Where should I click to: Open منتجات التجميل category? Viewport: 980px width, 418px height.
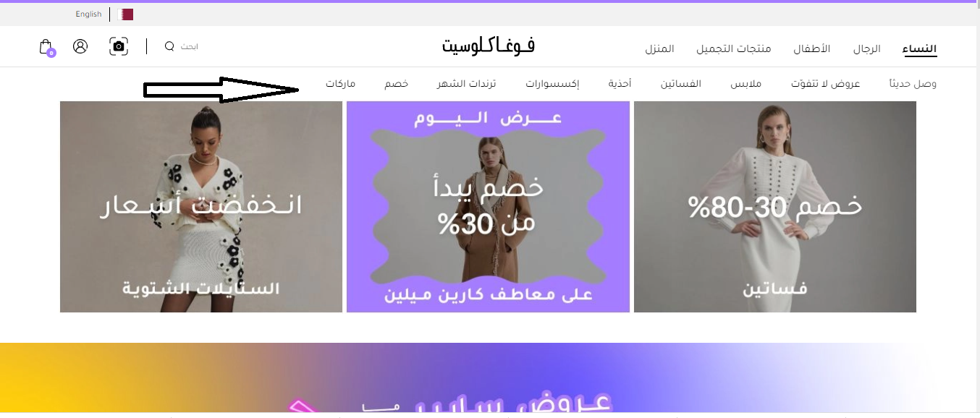click(x=734, y=49)
